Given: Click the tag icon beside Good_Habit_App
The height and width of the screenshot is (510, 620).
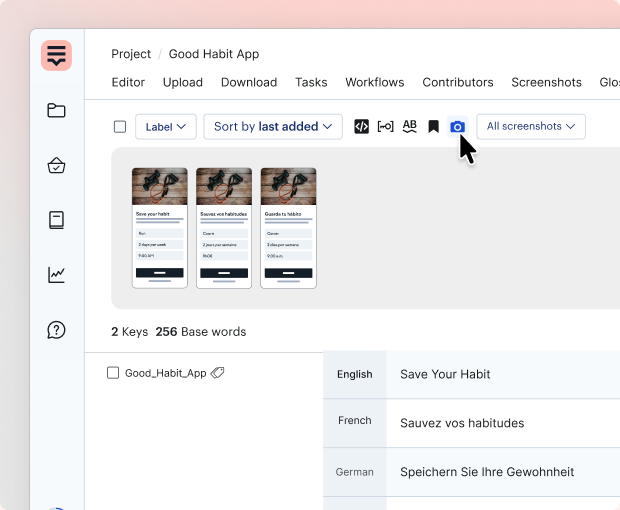Looking at the screenshot, I should [x=217, y=372].
